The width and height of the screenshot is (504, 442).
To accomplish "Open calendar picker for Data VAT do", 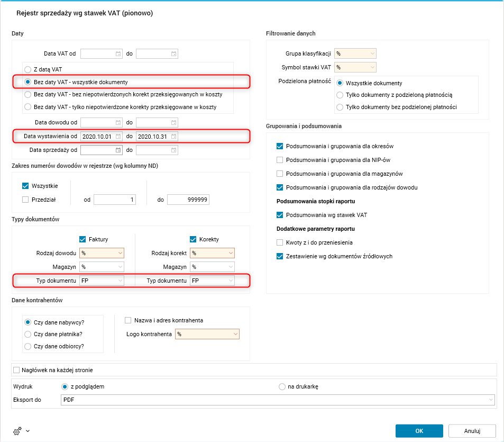I will point(173,53).
